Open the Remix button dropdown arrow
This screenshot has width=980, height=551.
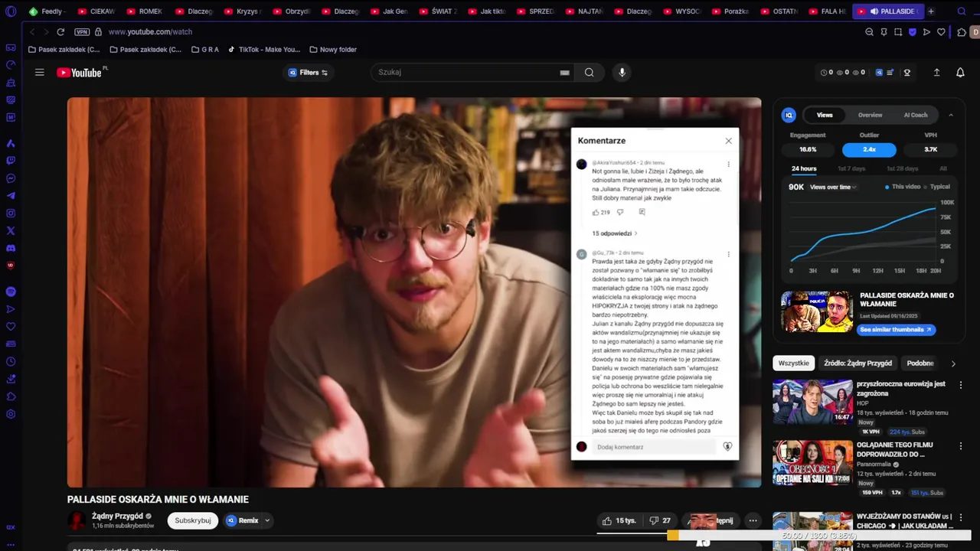coord(267,520)
